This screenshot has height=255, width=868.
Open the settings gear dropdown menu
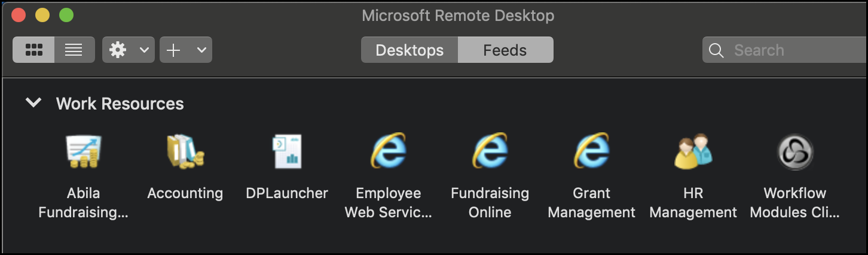tap(144, 50)
